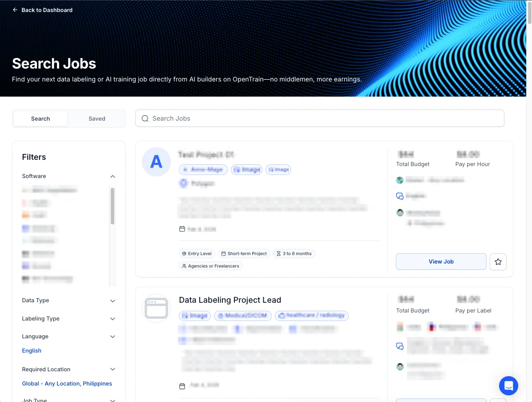Click chat bubbles language icon, first job
This screenshot has height=402, width=532.
tap(400, 196)
